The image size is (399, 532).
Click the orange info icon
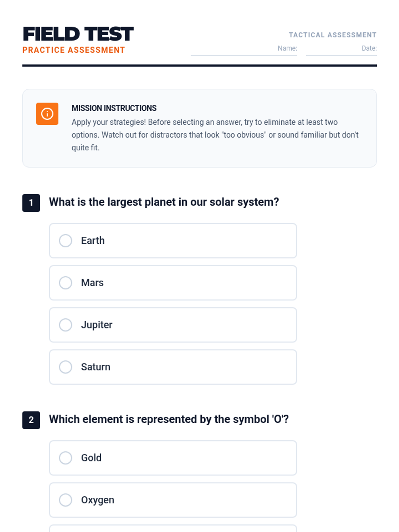point(47,114)
